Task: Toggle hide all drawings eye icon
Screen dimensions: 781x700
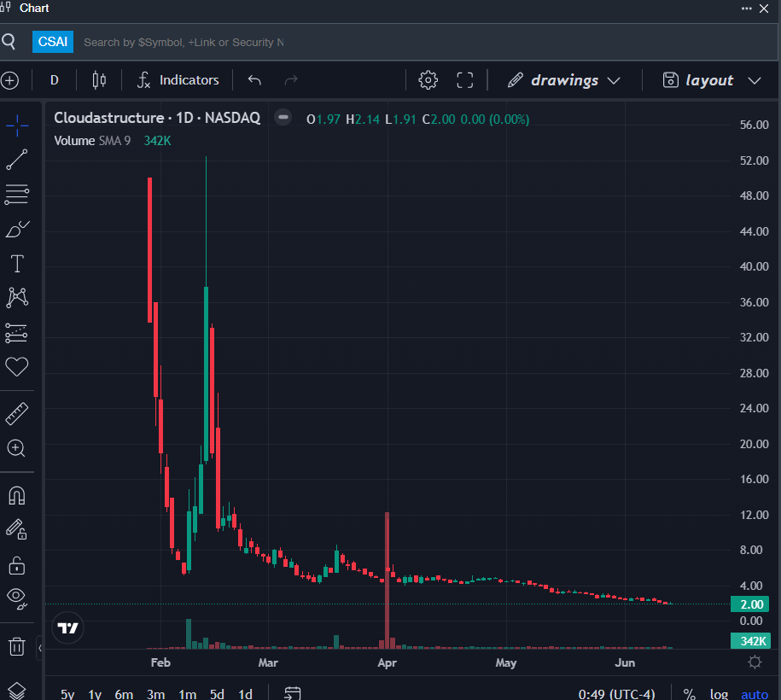Action: point(17,599)
